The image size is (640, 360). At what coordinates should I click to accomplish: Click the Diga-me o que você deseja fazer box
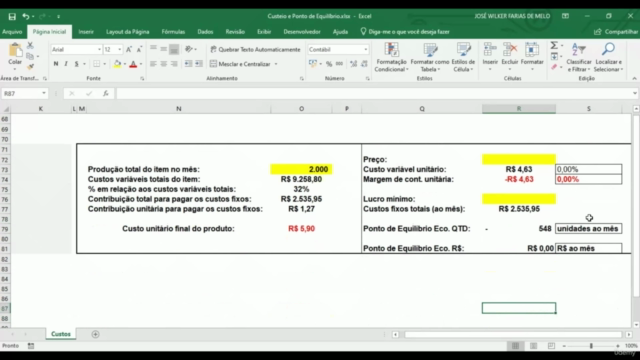click(x=405, y=32)
